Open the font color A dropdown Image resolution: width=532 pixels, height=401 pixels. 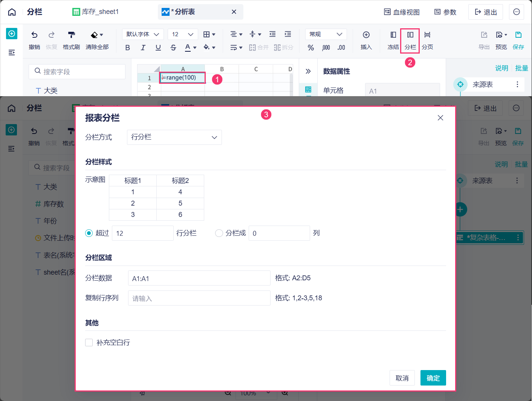point(191,48)
